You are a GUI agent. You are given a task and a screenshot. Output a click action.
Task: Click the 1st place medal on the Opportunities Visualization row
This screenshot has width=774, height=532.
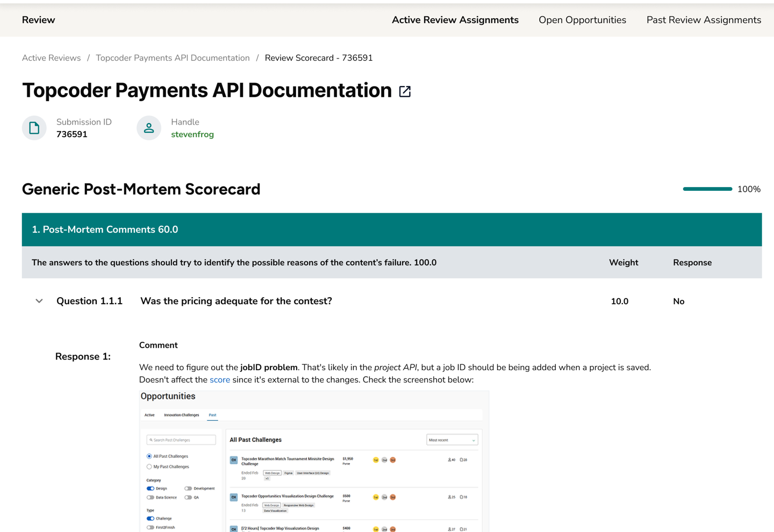click(x=376, y=497)
